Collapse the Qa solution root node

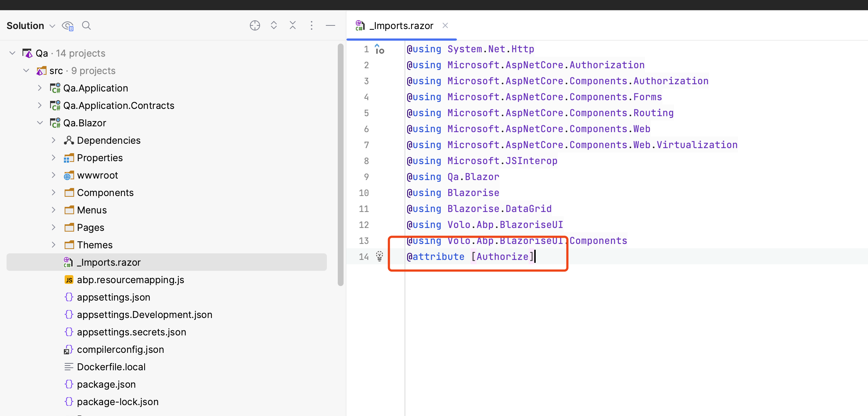point(12,53)
